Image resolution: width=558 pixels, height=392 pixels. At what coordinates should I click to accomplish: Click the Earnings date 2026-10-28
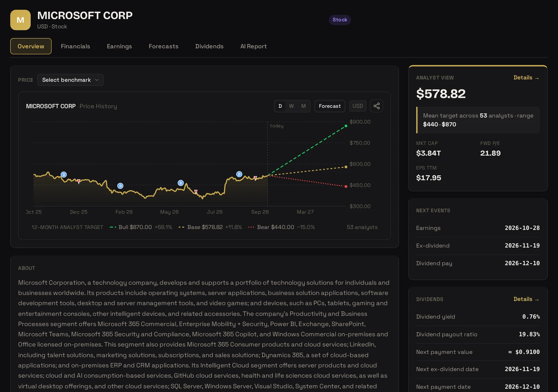522,228
